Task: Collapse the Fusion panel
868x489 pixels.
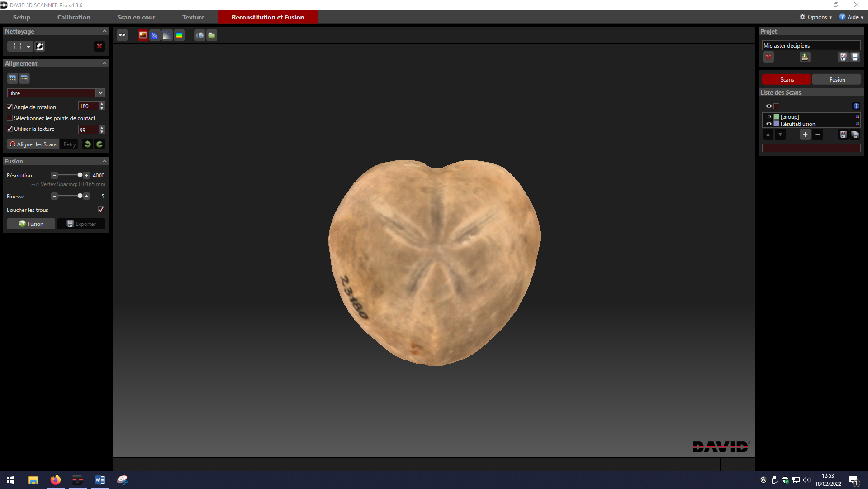Action: pyautogui.click(x=104, y=161)
